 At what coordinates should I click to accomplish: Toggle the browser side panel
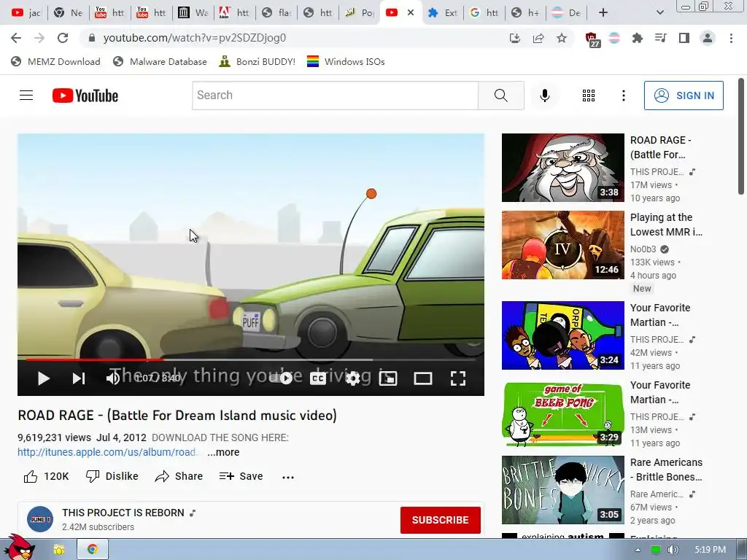684,38
